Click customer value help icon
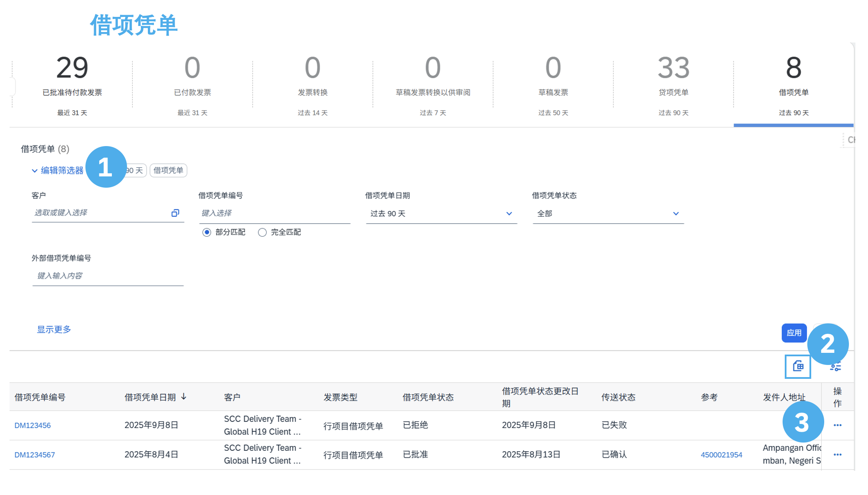This screenshot has height=495, width=868. (x=175, y=213)
